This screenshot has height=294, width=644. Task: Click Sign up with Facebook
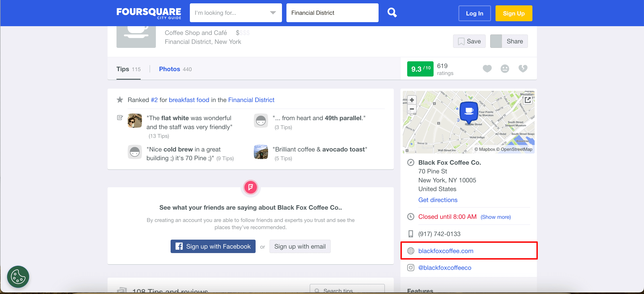[213, 247]
